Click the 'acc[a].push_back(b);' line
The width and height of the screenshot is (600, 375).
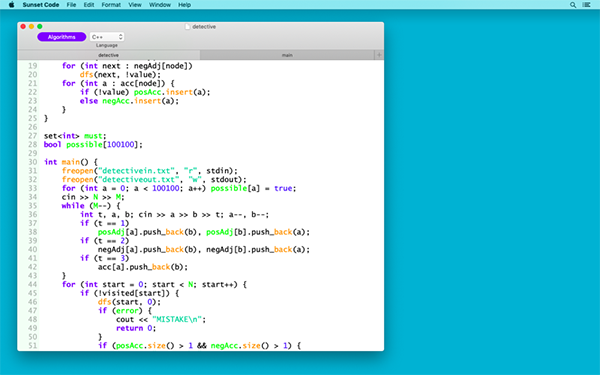[143, 267]
